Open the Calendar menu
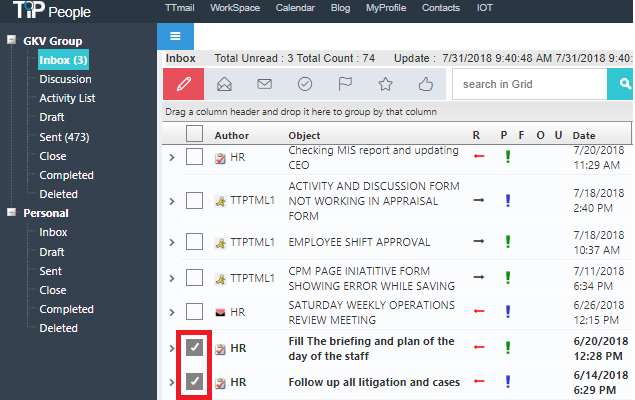Screen dimensions: 635x400 tap(295, 8)
